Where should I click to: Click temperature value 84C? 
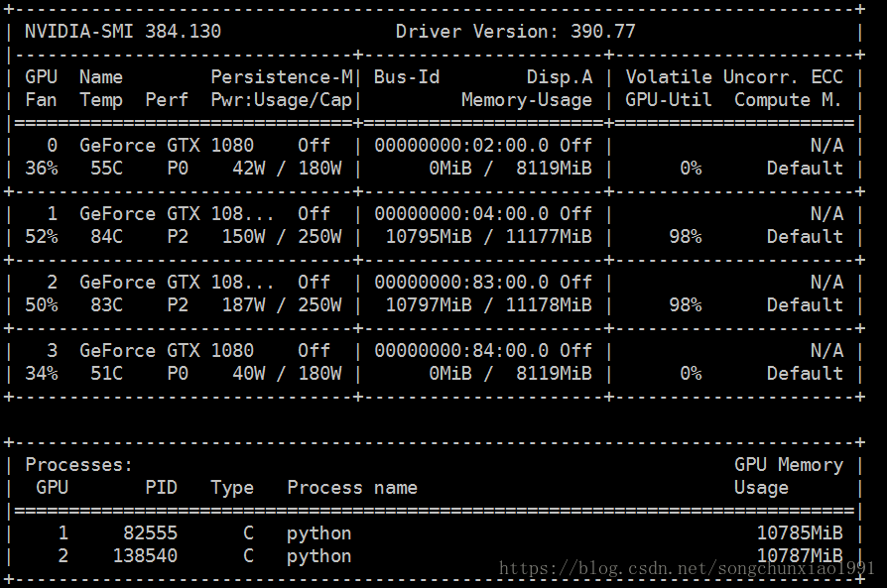coord(106,236)
